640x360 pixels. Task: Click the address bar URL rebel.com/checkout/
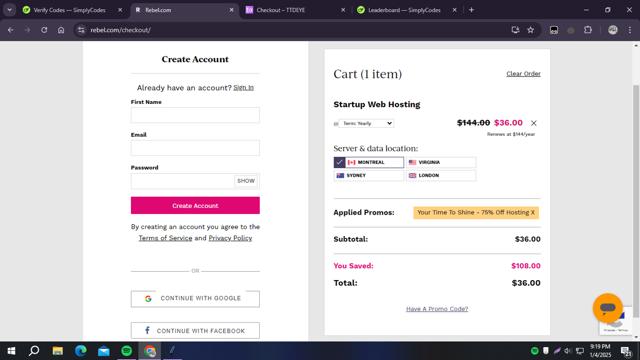tap(120, 30)
